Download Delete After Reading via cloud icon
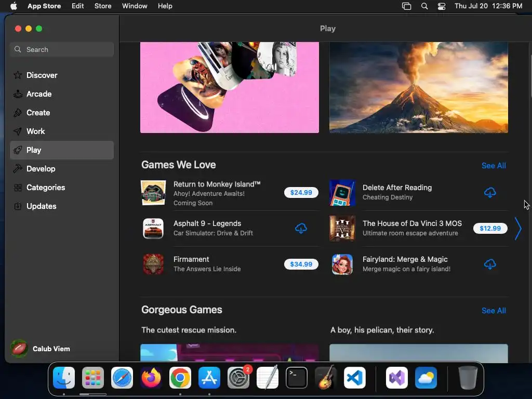The image size is (532, 399). 490,192
